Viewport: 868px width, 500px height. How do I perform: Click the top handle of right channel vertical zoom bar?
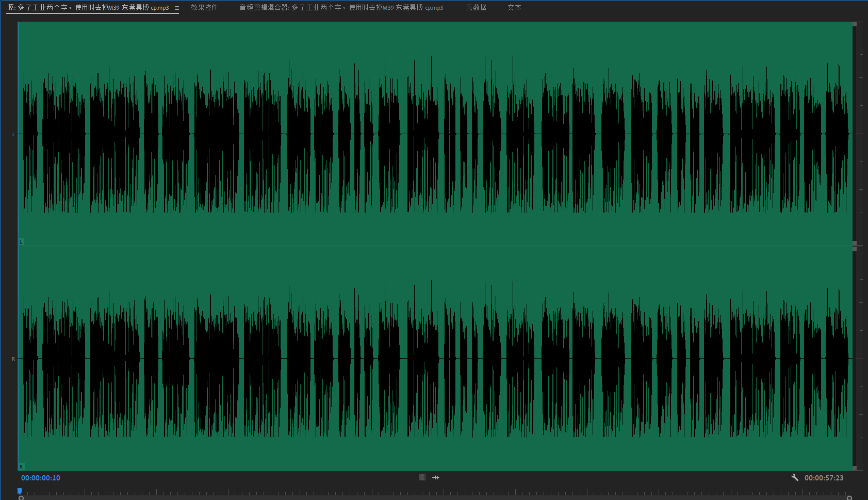(855, 249)
